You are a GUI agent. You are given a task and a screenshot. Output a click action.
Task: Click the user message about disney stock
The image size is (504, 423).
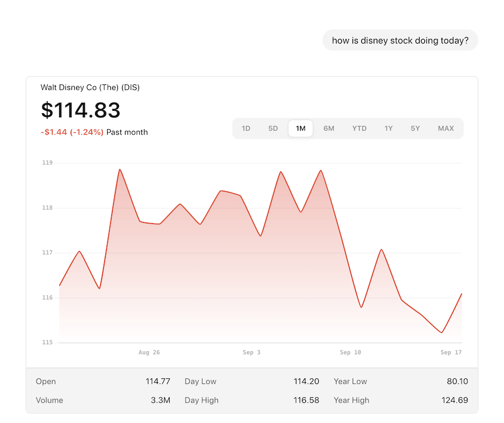point(400,41)
